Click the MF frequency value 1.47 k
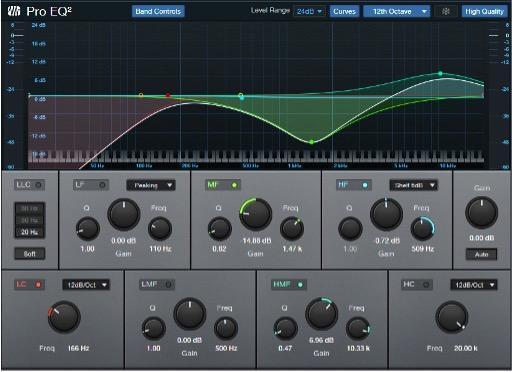The image size is (512, 372). [292, 249]
